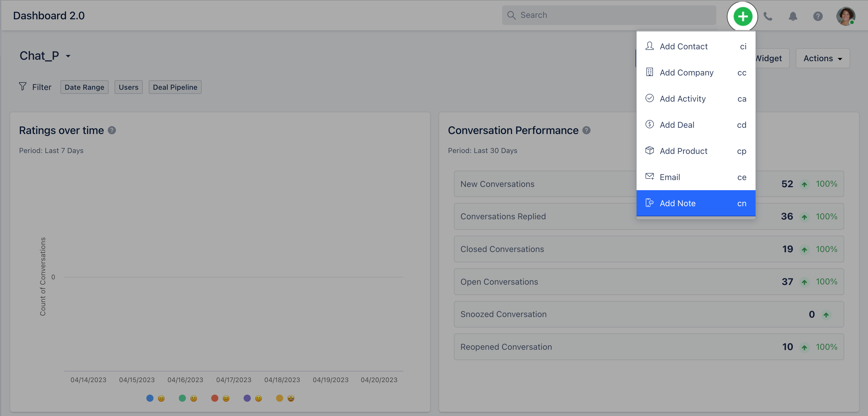Click Snoozed Conversation up-arrow trend icon
This screenshot has width=868, height=416.
click(826, 315)
